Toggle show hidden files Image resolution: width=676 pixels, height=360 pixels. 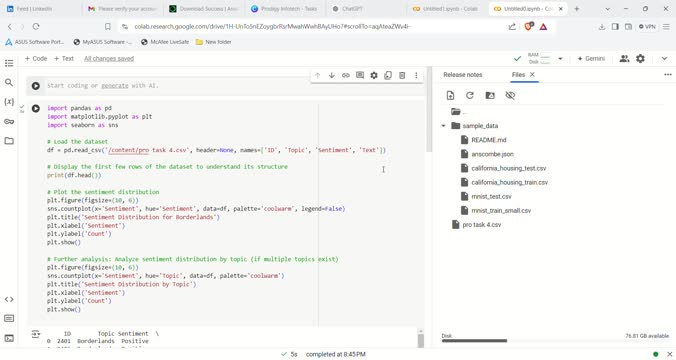coord(510,95)
